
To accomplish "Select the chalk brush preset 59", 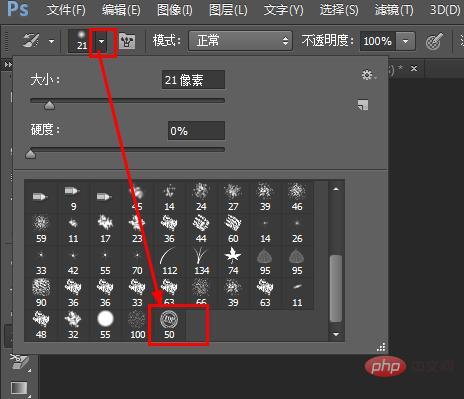I will coord(41,229).
